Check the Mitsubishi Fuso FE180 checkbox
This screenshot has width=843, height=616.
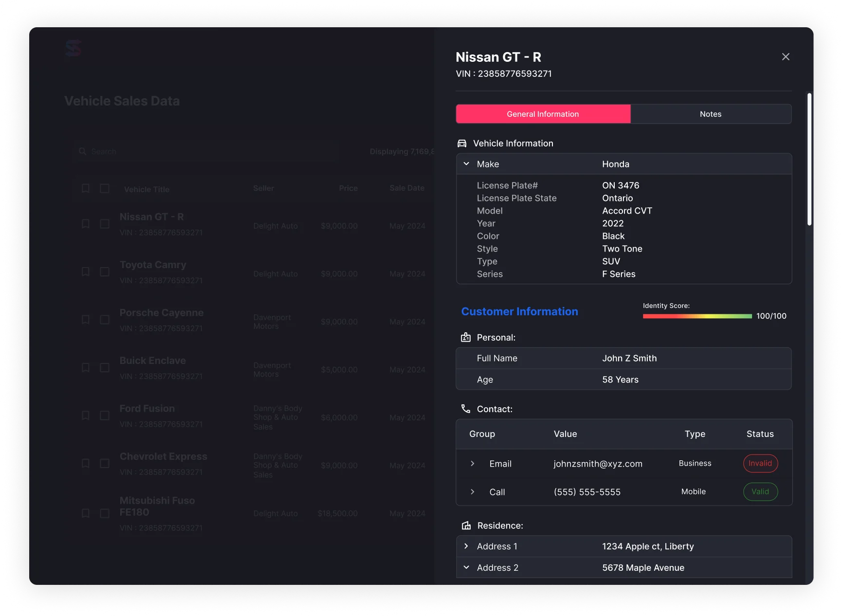(x=105, y=513)
